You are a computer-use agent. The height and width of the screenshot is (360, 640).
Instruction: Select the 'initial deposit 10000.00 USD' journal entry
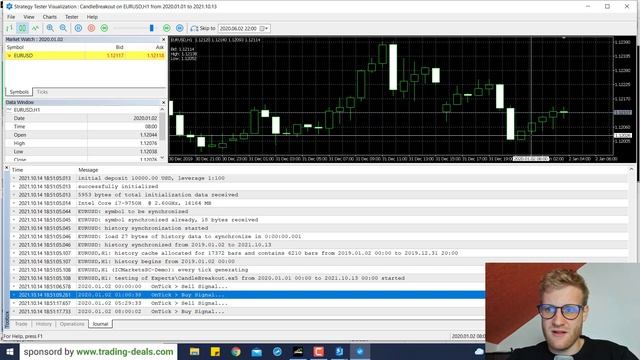[x=319, y=178]
